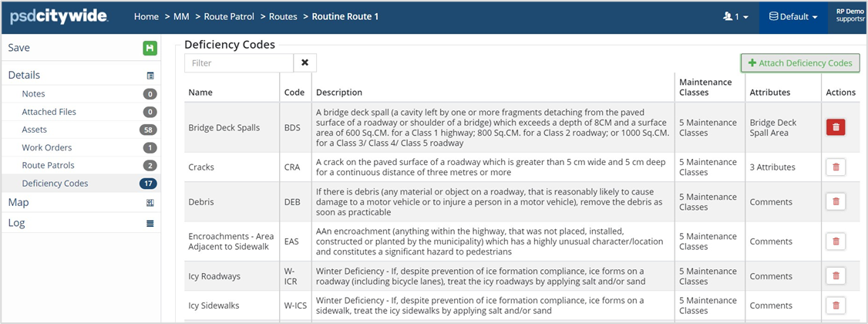Viewport: 868px width, 324px height.
Task: Navigate to Home in the breadcrumb
Action: click(147, 16)
